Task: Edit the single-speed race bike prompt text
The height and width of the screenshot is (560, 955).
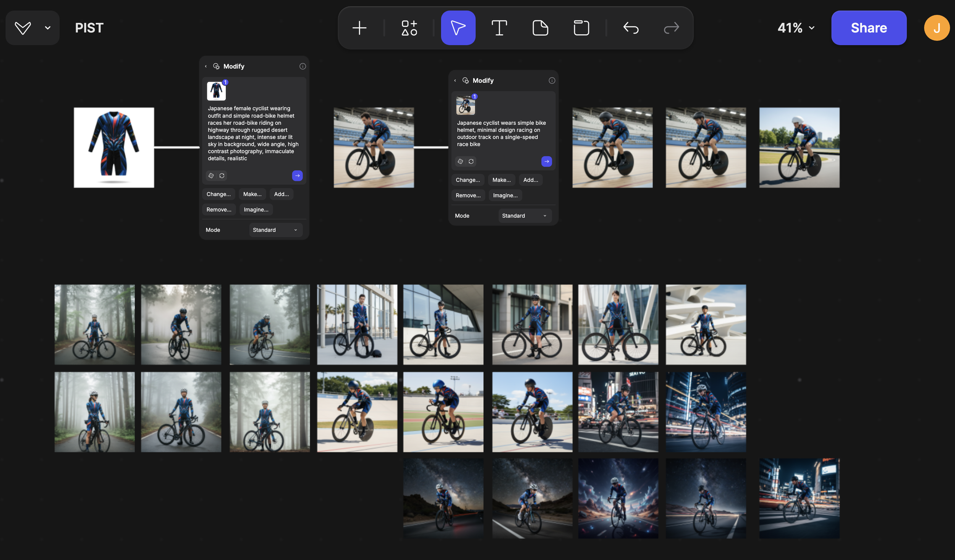Action: point(502,134)
